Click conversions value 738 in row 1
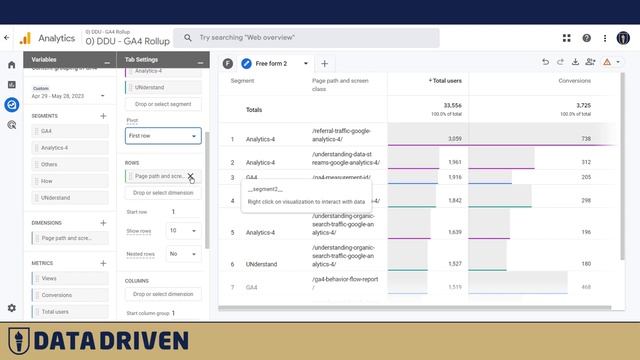640x360 pixels. tap(586, 139)
